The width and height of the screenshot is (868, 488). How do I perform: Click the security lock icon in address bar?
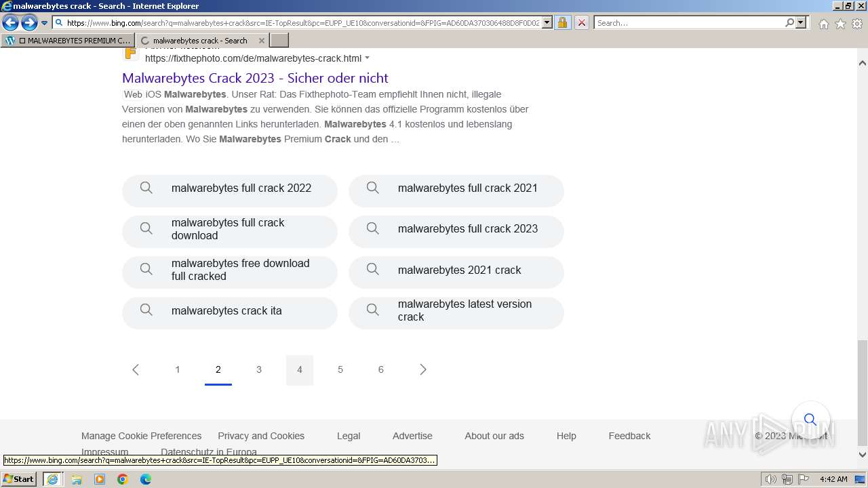pyautogui.click(x=562, y=22)
